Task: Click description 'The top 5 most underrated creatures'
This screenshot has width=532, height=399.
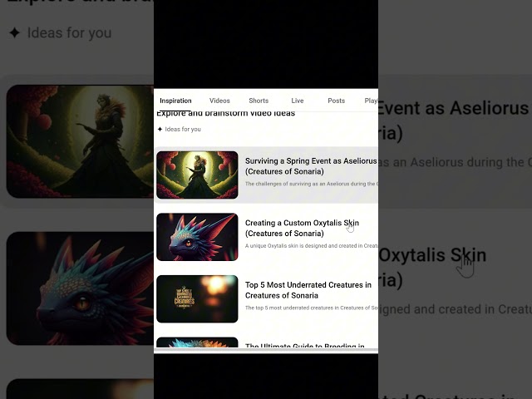Action: [x=312, y=308]
